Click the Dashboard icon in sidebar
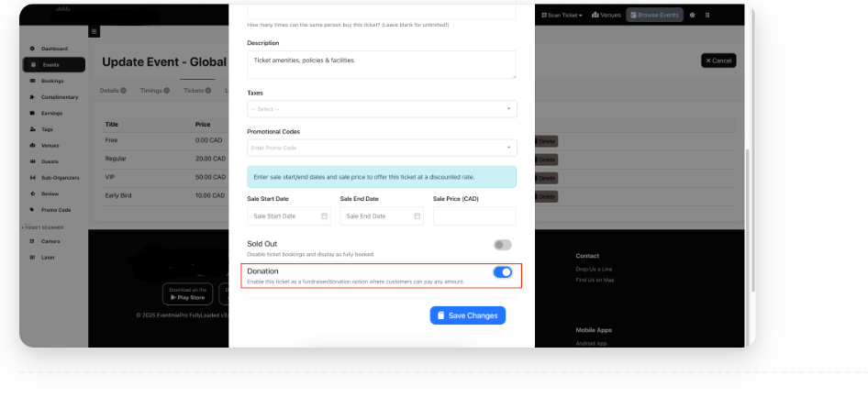This screenshot has height=398, width=868. (32, 49)
